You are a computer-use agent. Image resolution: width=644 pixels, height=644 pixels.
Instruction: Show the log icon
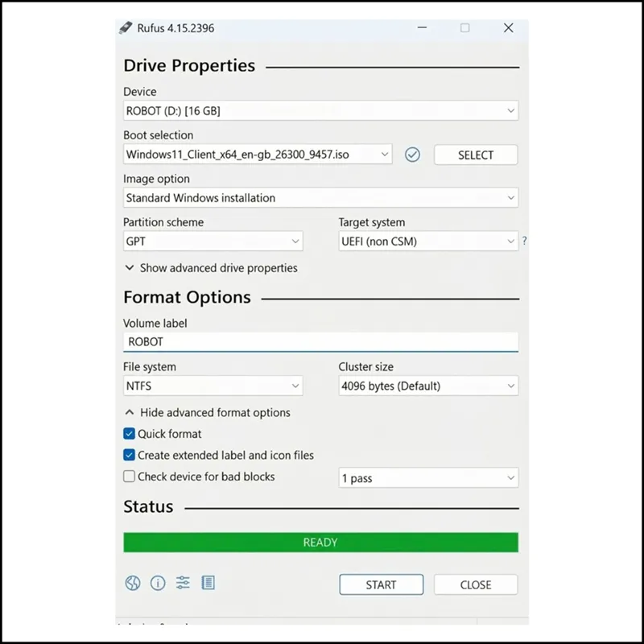click(208, 583)
